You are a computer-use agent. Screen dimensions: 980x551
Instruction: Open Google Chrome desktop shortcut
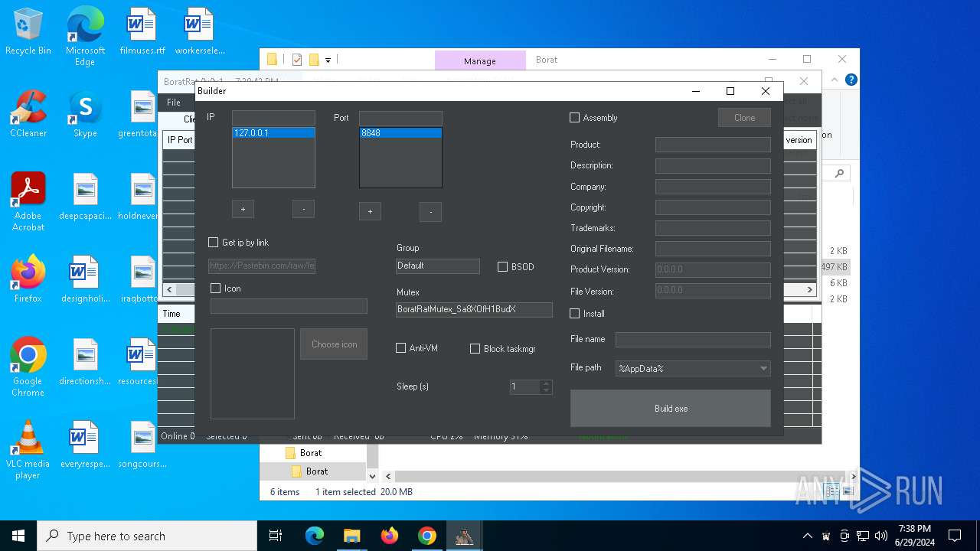(x=28, y=367)
